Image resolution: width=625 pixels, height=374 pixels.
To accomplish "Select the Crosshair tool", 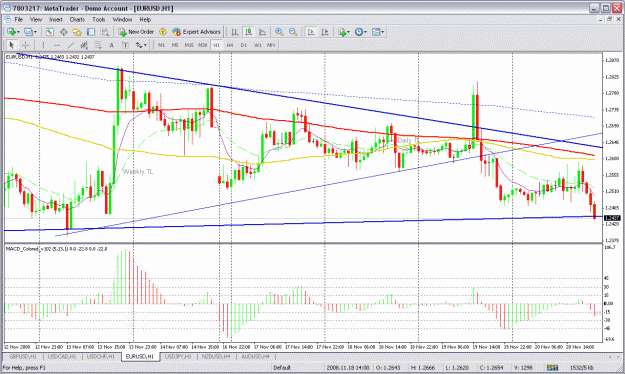I will [25, 45].
